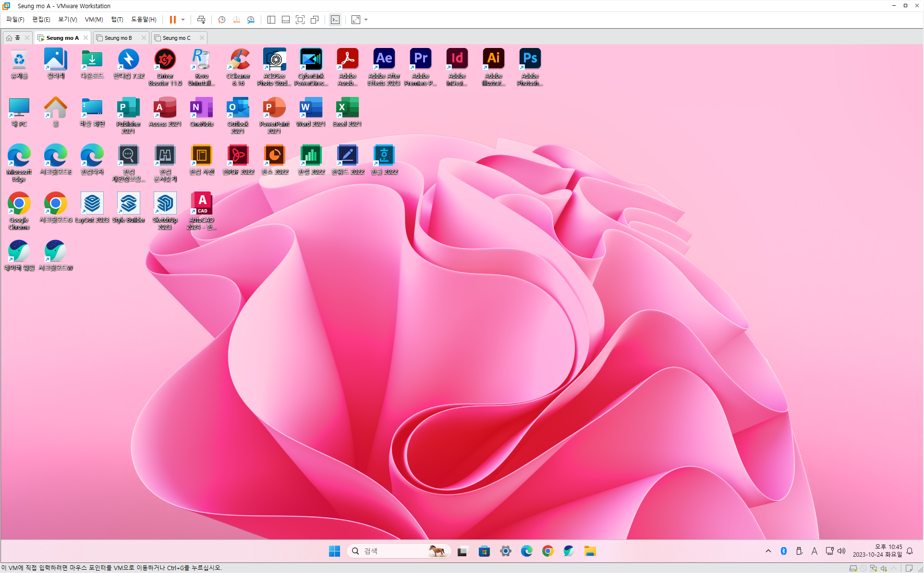The width and height of the screenshot is (924, 573).
Task: Click Send Ctrl+Alt+Del toolbar icon
Action: (201, 20)
